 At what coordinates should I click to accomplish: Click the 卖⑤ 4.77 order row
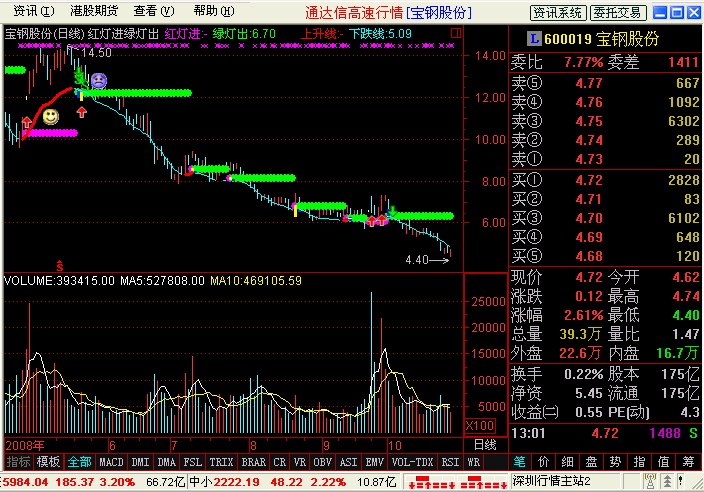tap(605, 83)
